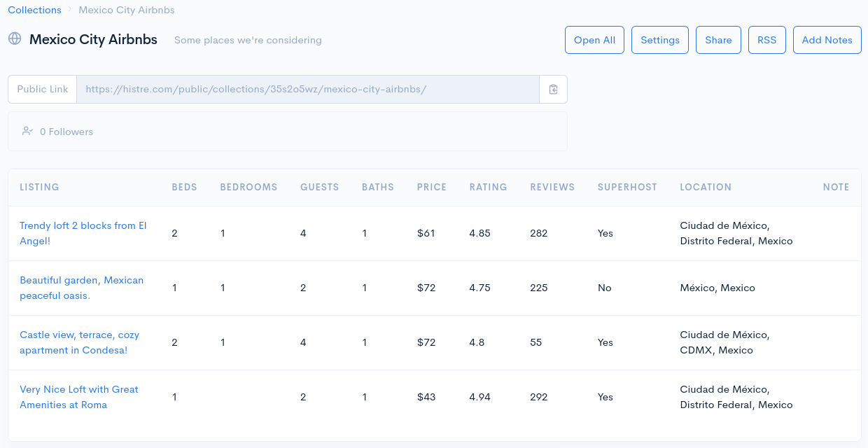Click the PRICE column header
This screenshot has width=868, height=448.
431,187
